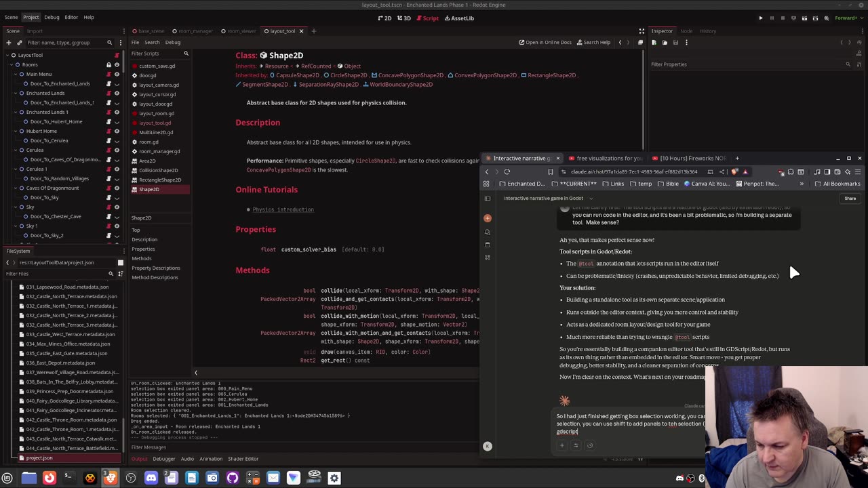The image size is (868, 488).
Task: Open script attached to LayoutTool node
Action: point(117,55)
